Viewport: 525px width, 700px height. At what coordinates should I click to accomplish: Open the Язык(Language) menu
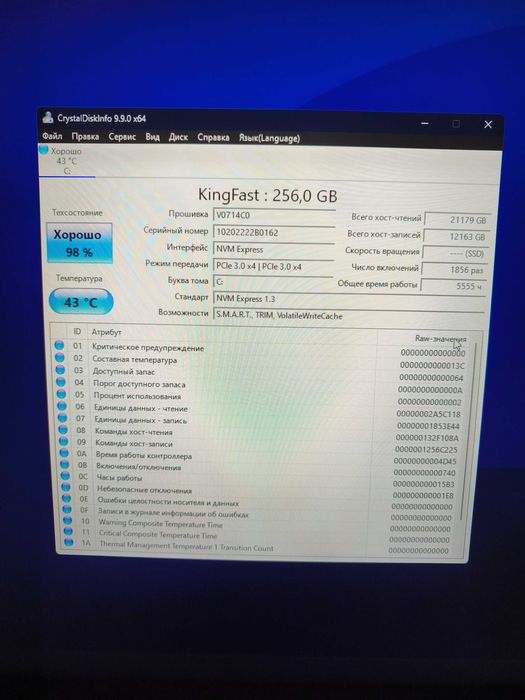[269, 138]
